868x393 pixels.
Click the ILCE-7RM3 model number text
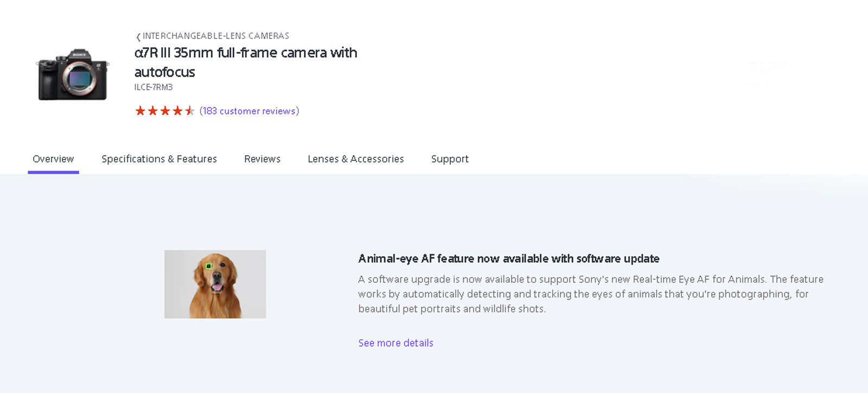point(154,87)
